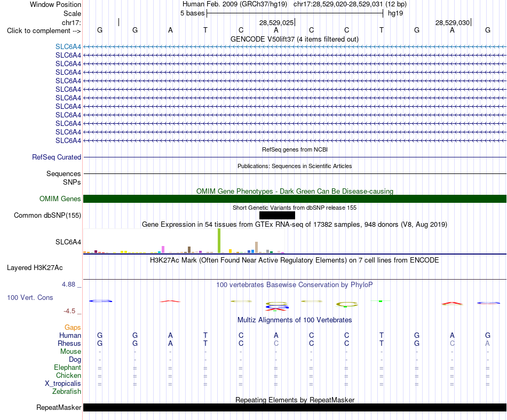The width and height of the screenshot is (507, 420).
Task: Open the SLC6A4 GTEx expression label
Action: (68, 242)
